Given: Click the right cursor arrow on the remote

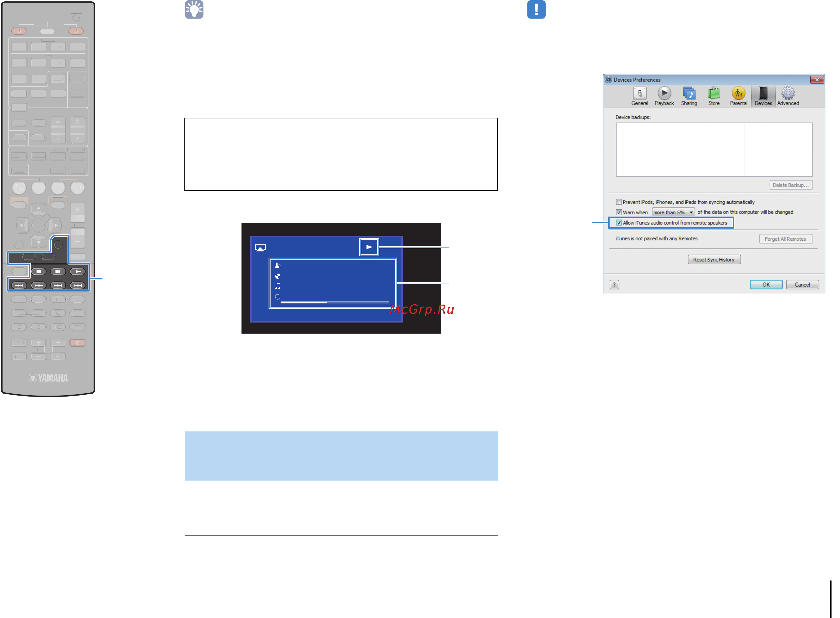Looking at the screenshot, I should 56,225.
